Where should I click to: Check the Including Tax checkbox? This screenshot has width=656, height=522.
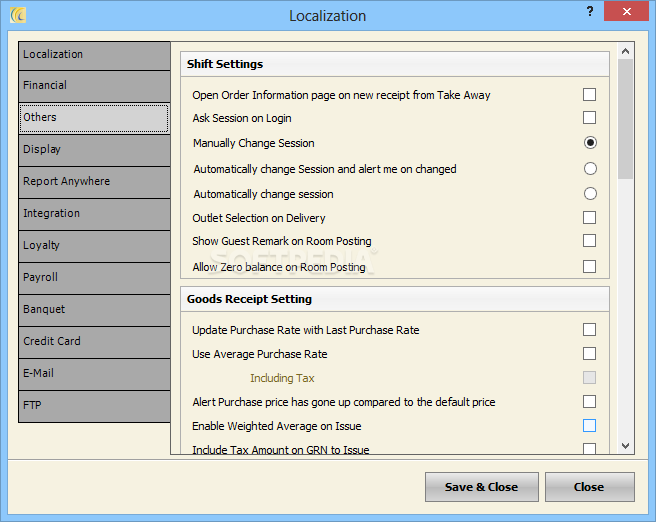[x=589, y=378]
